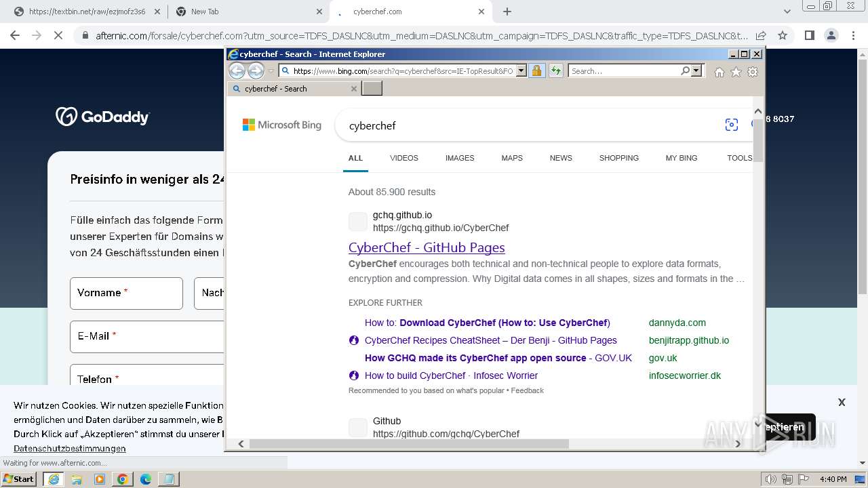The width and height of the screenshot is (868, 488).
Task: Close the cookie banner with X
Action: tap(842, 402)
